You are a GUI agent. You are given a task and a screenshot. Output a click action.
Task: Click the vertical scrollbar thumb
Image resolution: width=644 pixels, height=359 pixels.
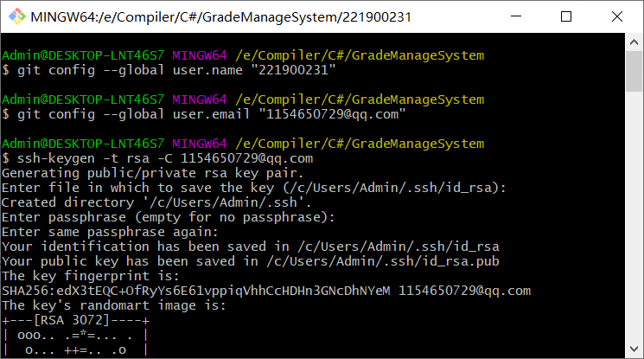pyautogui.click(x=634, y=71)
